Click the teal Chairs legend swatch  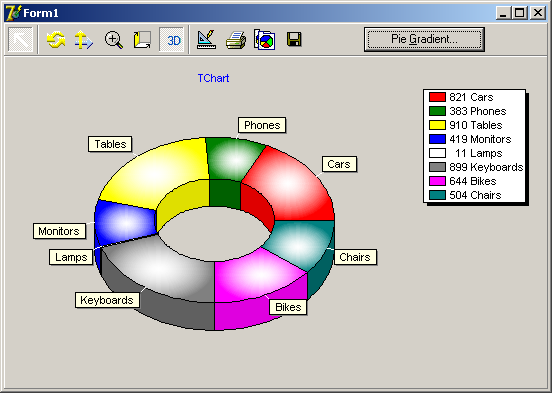pyautogui.click(x=437, y=195)
